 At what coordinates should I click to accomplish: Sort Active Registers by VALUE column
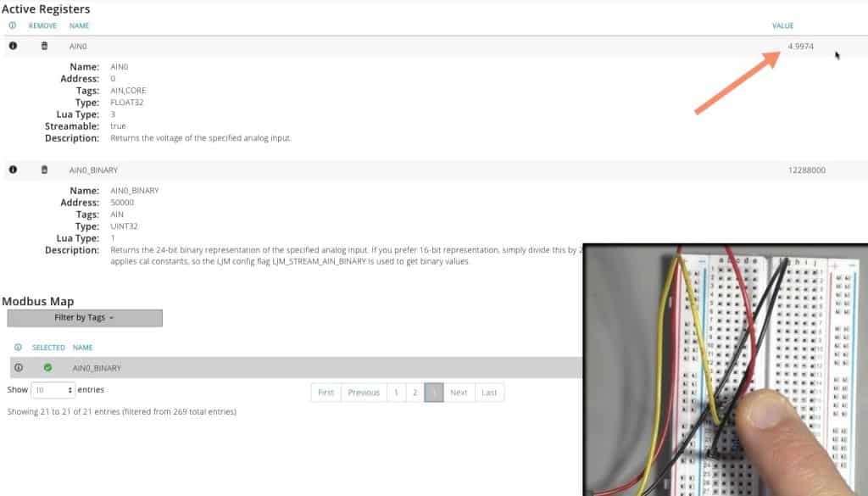coord(782,25)
